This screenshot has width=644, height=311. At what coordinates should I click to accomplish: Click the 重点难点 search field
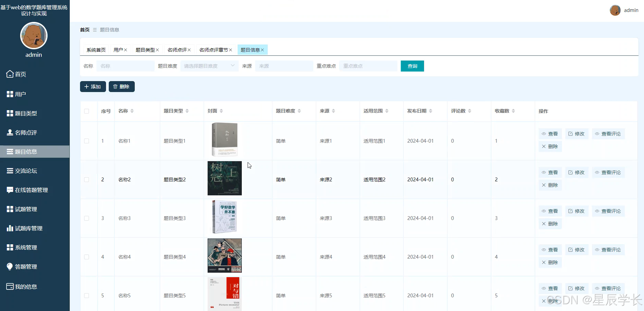tap(368, 66)
